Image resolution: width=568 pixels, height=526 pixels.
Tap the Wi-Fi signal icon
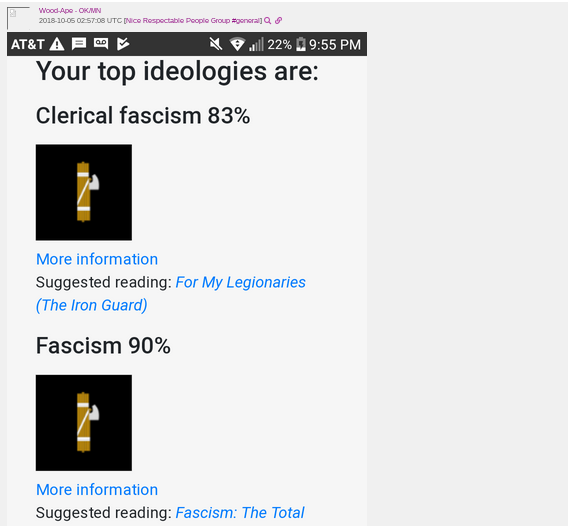237,45
